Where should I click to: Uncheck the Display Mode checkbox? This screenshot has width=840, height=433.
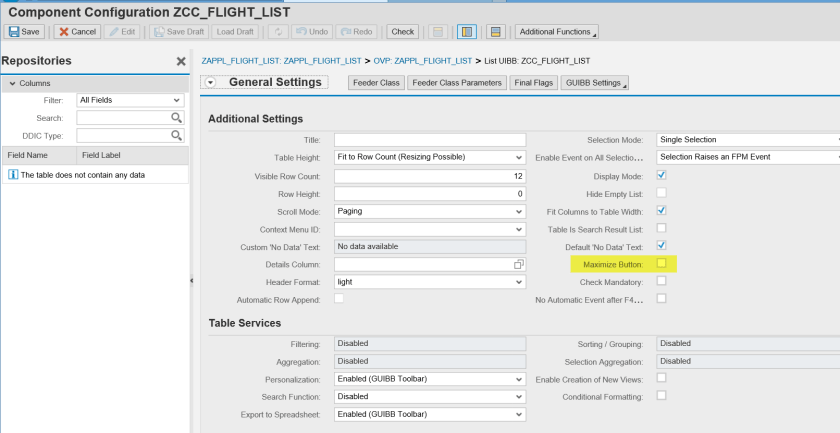[x=661, y=175]
